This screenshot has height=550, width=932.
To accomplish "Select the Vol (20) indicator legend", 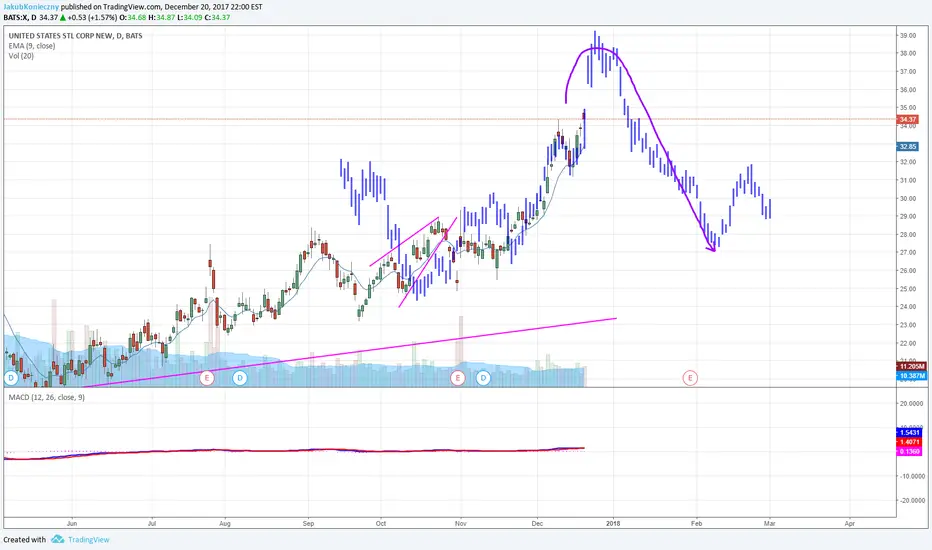I will pyautogui.click(x=21, y=56).
